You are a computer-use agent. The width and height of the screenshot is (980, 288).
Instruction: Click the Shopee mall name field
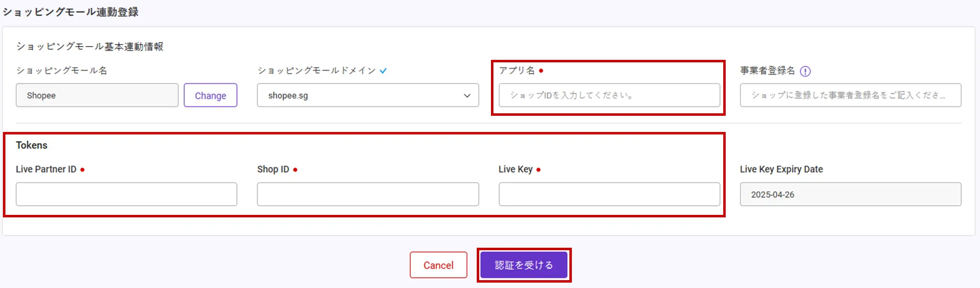[x=97, y=95]
